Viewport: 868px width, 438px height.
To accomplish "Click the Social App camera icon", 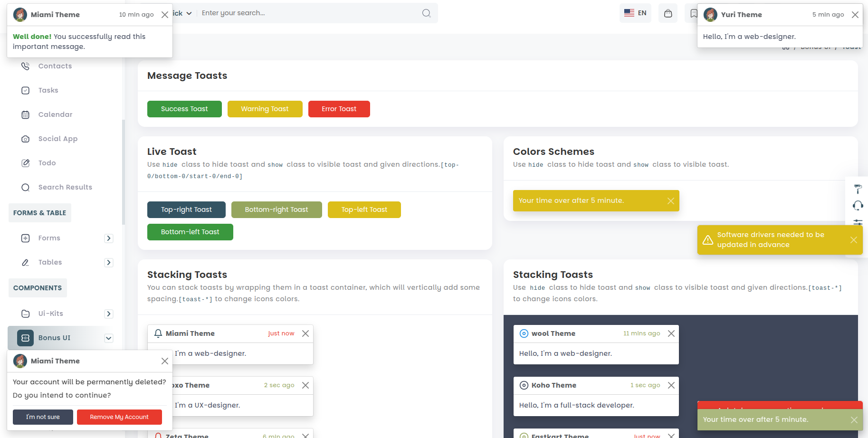I will pos(26,139).
